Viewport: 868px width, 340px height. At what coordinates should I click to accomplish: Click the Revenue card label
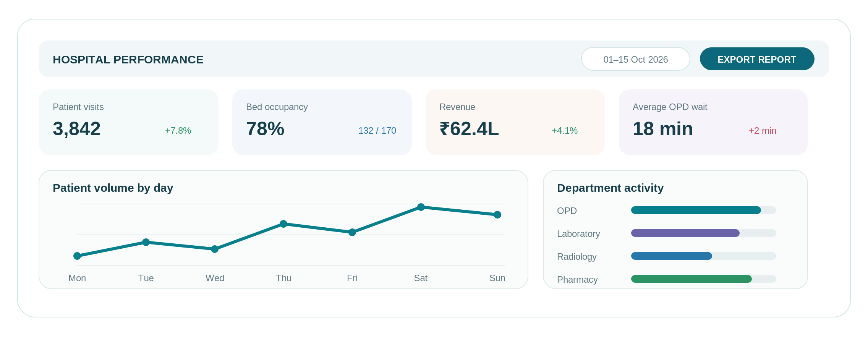pyautogui.click(x=457, y=107)
